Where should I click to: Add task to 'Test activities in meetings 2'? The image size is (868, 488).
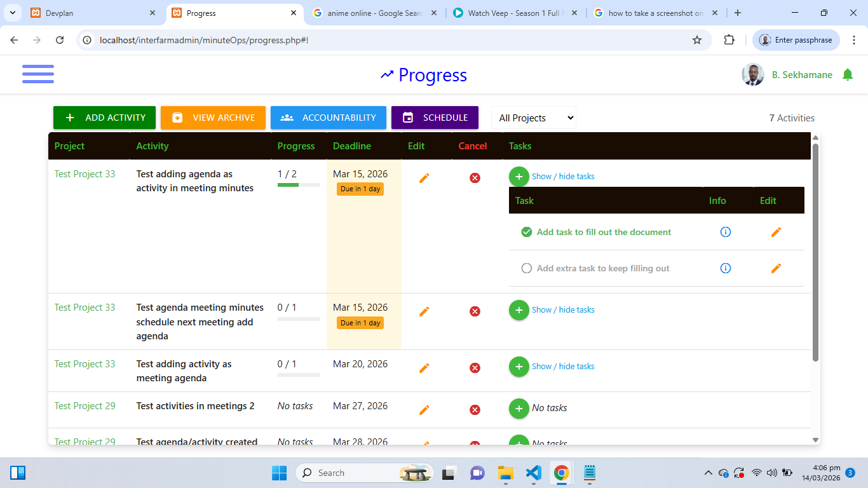point(519,409)
